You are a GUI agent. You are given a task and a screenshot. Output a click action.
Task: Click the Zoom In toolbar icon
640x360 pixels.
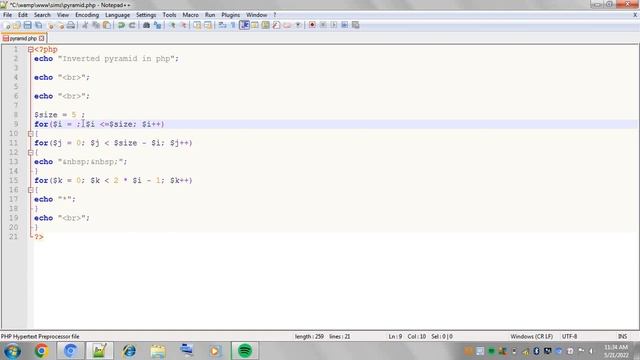[172, 25]
